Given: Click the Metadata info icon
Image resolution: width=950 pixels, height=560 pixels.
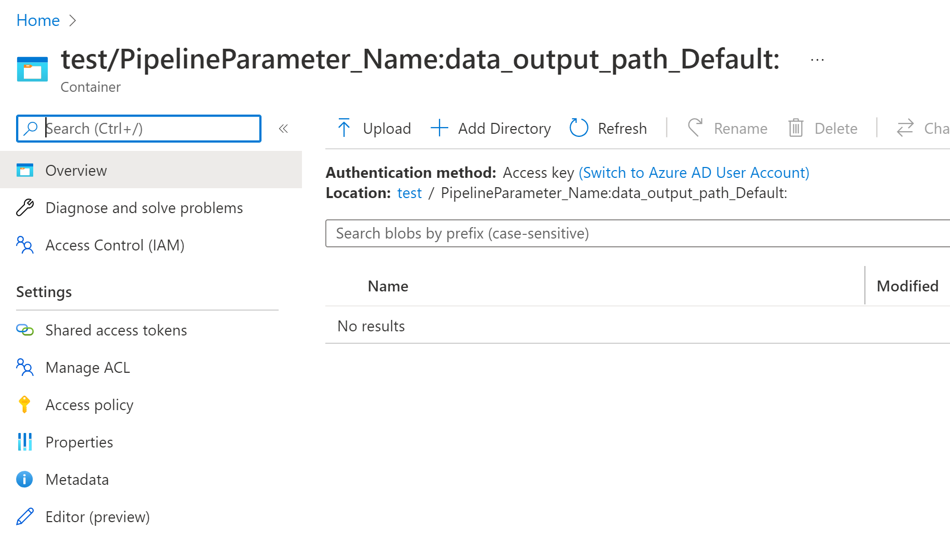Looking at the screenshot, I should 24,479.
